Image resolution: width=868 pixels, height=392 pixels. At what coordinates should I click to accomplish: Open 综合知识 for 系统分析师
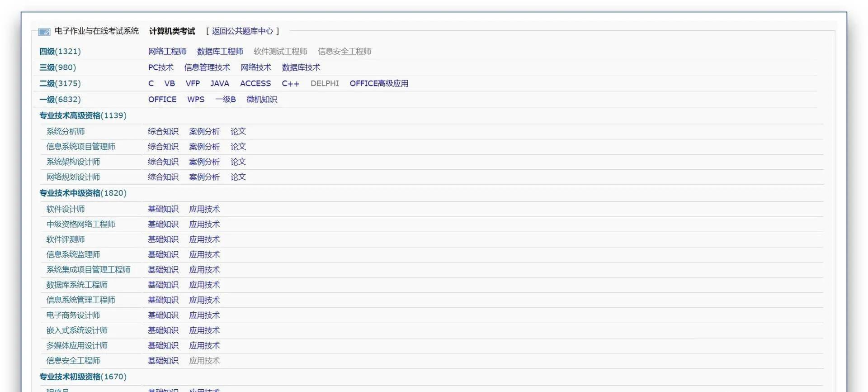tap(163, 131)
